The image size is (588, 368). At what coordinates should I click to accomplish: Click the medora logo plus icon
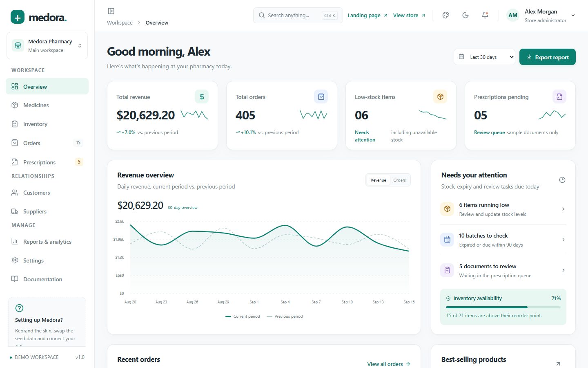point(18,17)
